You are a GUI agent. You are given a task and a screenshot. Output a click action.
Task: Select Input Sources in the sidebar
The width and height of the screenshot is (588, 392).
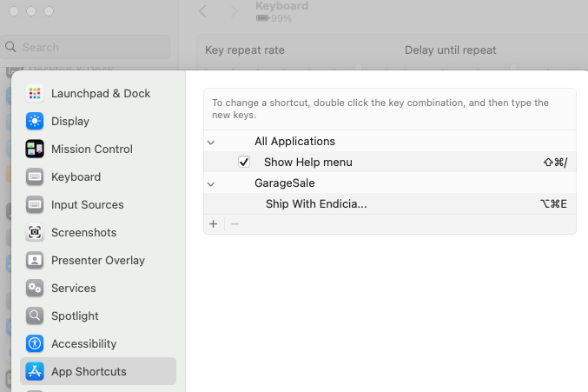click(87, 204)
